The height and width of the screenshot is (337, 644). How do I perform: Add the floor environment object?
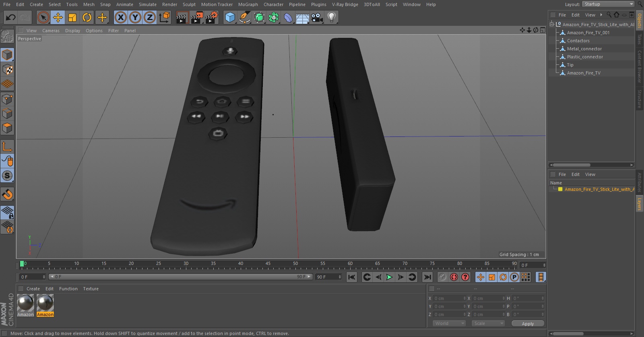click(x=303, y=17)
